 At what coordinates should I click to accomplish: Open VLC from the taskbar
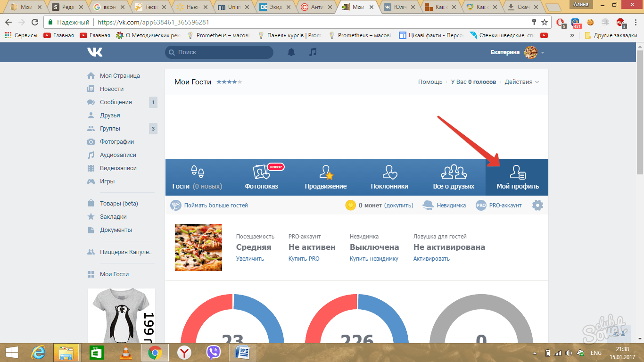[125, 353]
